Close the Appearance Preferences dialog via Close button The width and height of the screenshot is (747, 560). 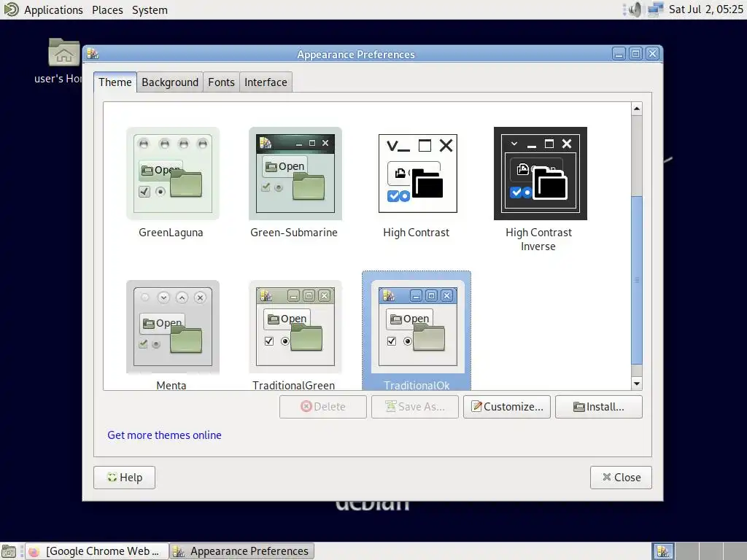(621, 478)
